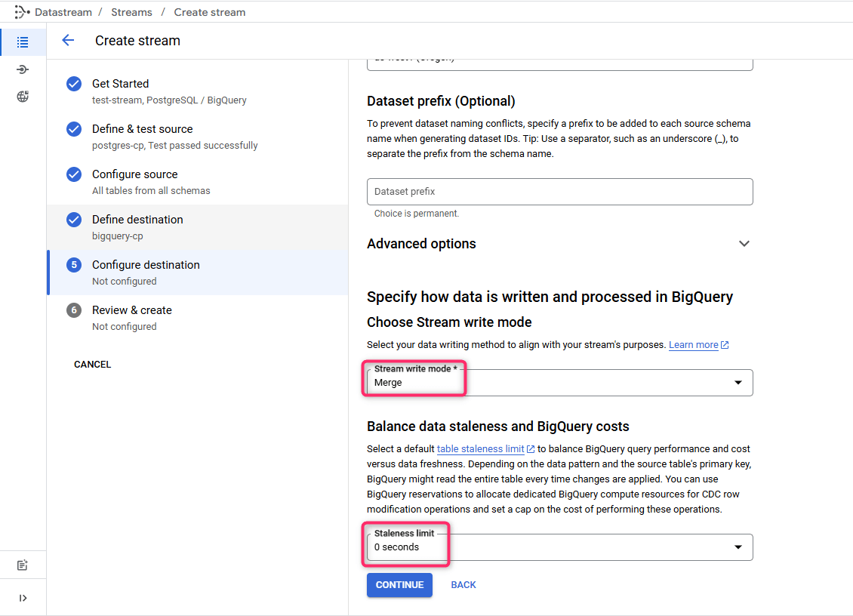Click the 'Choose Stream write mode' heading

(x=449, y=322)
